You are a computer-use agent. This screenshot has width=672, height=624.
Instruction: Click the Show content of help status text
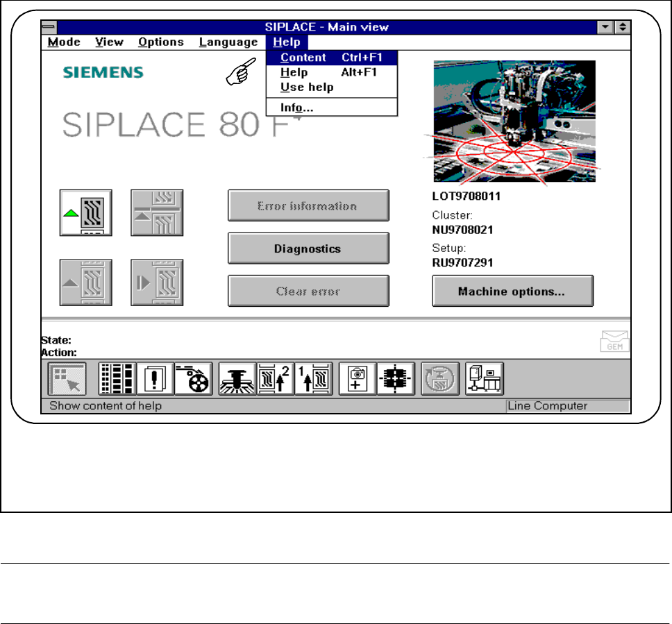pos(106,406)
